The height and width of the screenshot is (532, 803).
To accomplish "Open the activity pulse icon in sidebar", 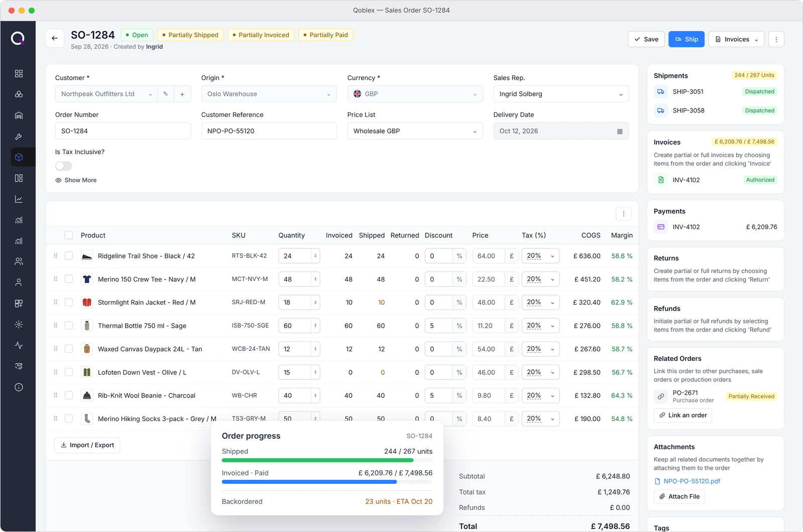I will [x=19, y=345].
